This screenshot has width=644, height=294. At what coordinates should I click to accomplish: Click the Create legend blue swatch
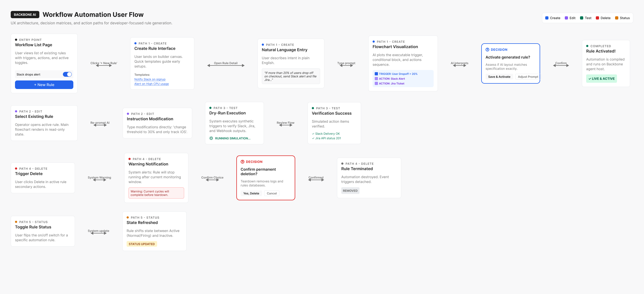coord(547,18)
